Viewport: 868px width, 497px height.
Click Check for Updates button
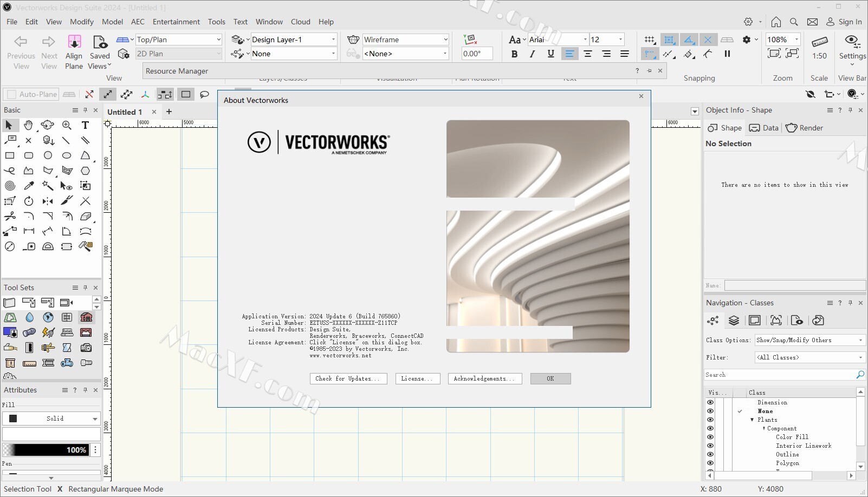(348, 378)
